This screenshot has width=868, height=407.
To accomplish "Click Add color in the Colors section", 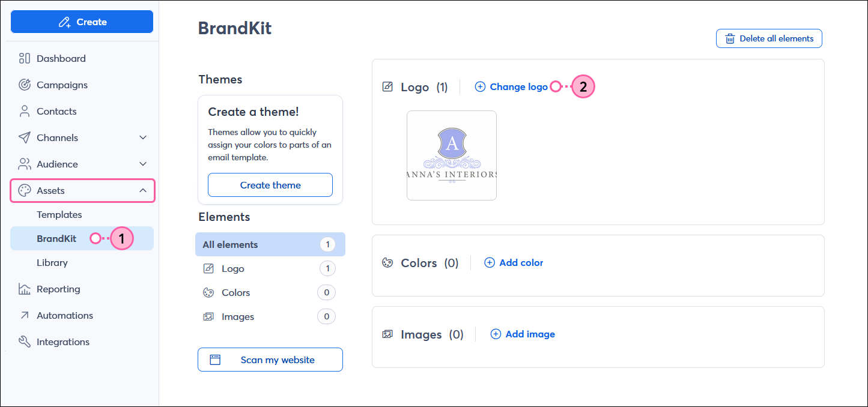I will [514, 262].
